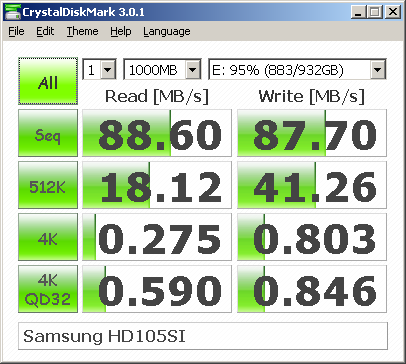Screen dimensions: 406x364
Task: Open the Edit menu
Action: click(45, 31)
